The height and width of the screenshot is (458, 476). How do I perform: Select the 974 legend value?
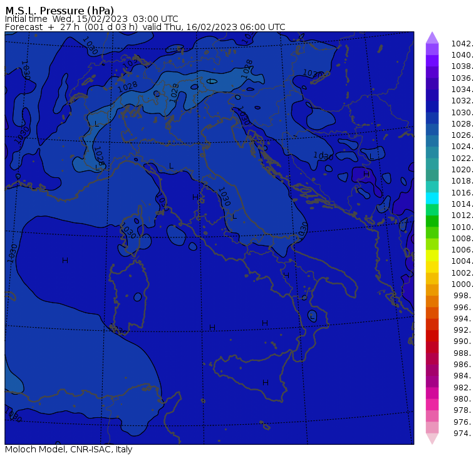(x=463, y=433)
